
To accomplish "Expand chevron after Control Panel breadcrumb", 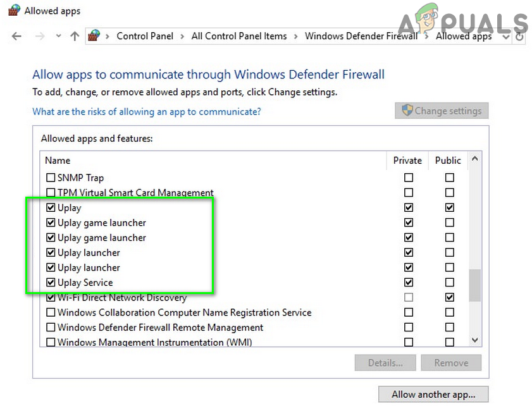I will pyautogui.click(x=182, y=36).
